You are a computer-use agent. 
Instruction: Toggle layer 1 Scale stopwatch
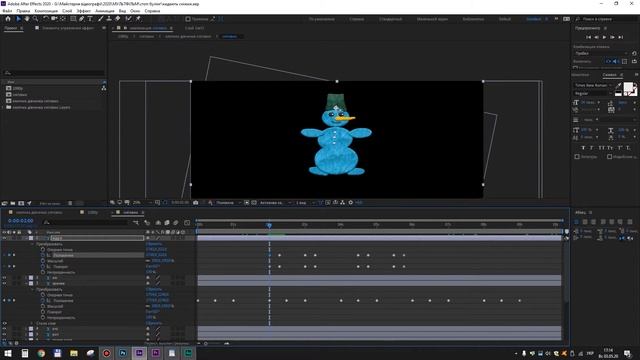(x=43, y=261)
